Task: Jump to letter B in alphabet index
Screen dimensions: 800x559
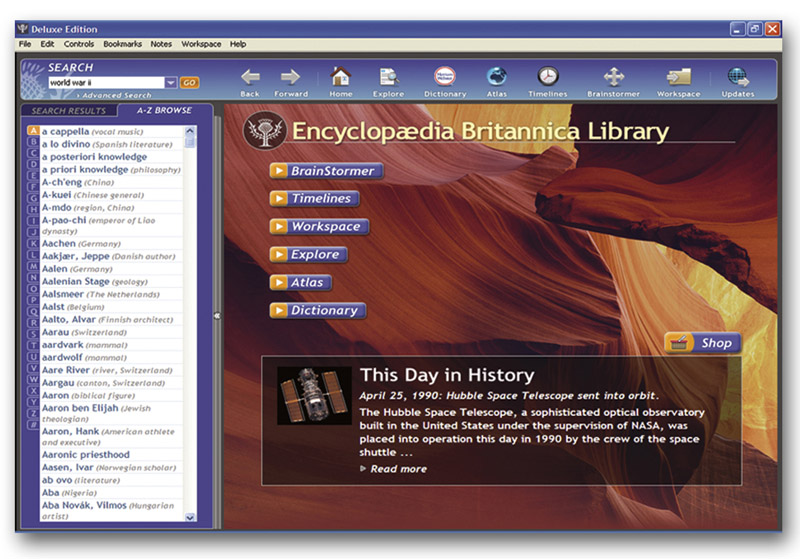Action: pos(33,142)
